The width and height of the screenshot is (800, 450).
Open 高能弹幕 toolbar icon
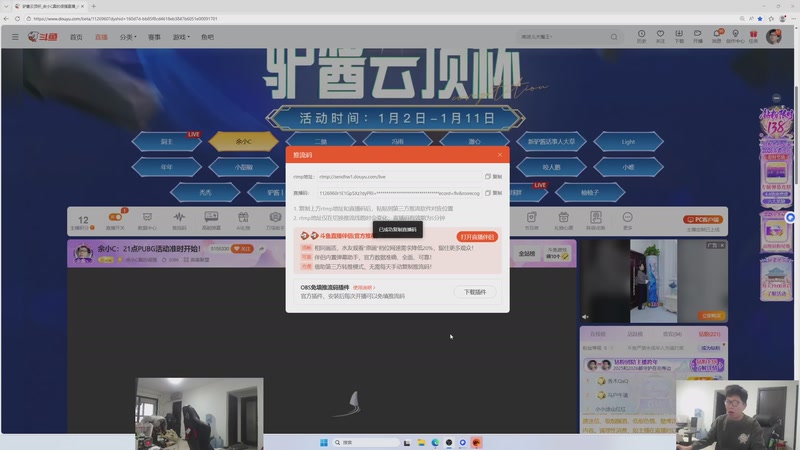pos(211,221)
